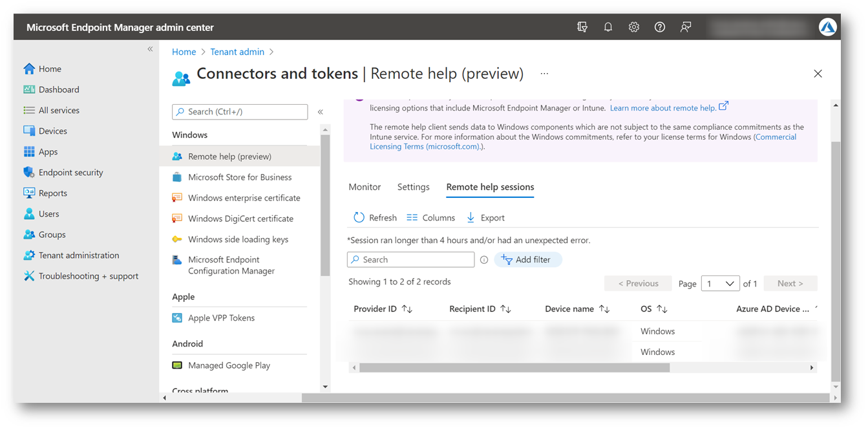Go to the Previous page
The height and width of the screenshot is (430, 868).
click(x=638, y=283)
